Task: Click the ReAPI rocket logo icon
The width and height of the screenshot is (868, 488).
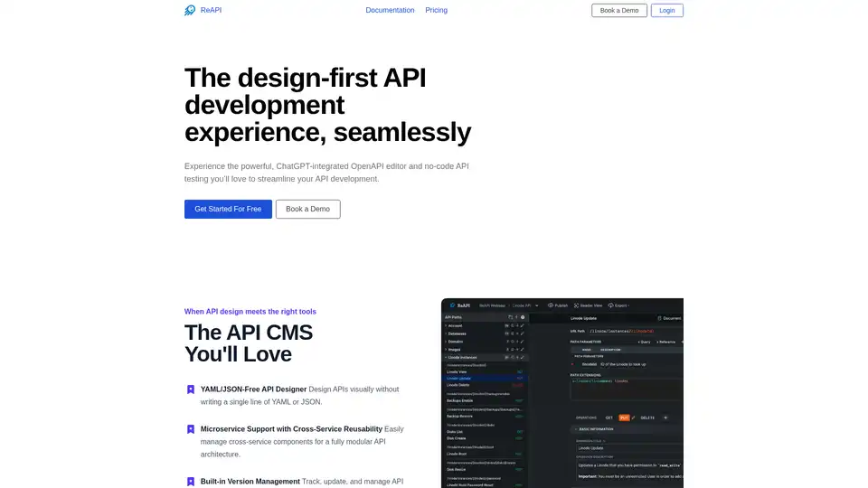Action: click(190, 11)
